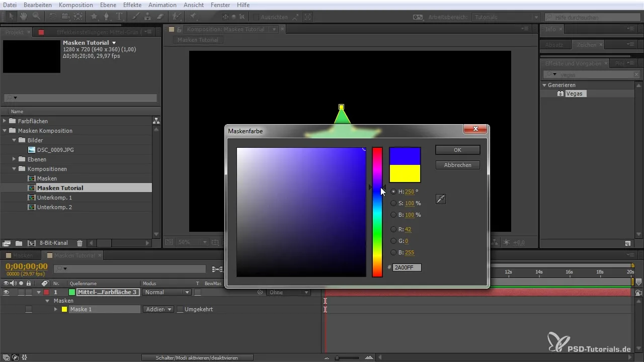The image size is (644, 362).
Task: Select the Zoom magnifier tool
Action: coord(36,16)
